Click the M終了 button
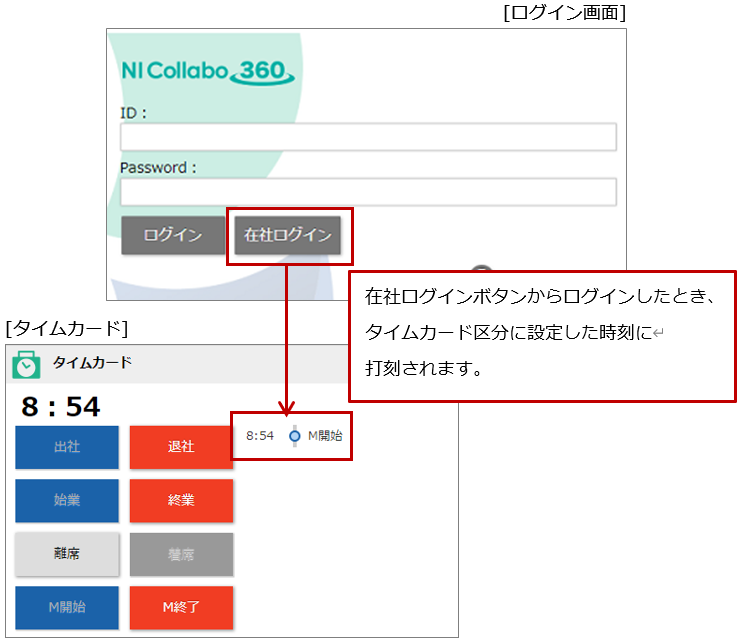 coord(181,607)
